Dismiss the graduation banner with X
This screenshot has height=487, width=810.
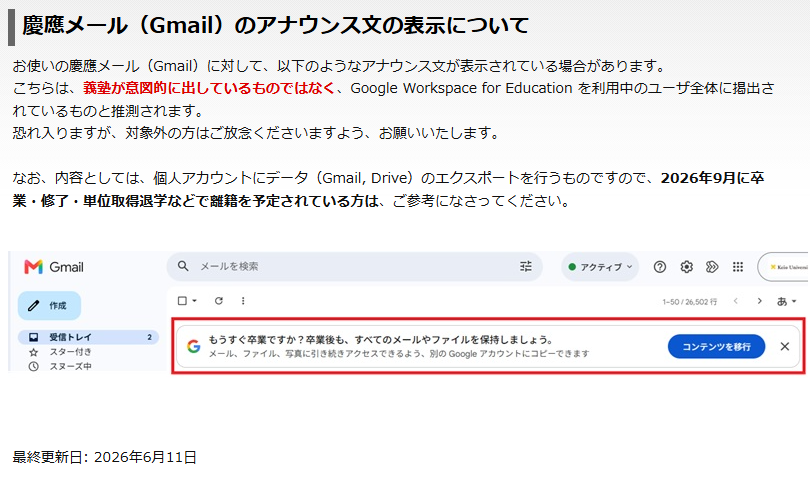[784, 347]
